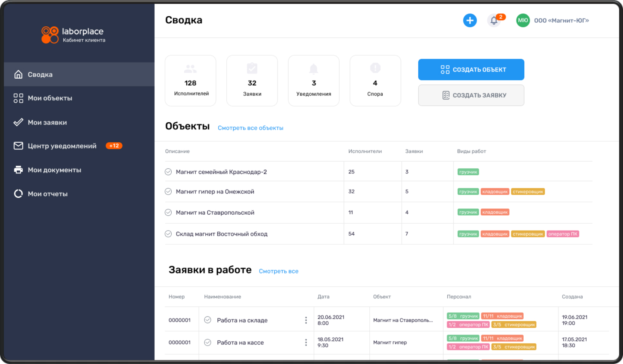Click the people icon above 128 Исполнителей

[190, 69]
